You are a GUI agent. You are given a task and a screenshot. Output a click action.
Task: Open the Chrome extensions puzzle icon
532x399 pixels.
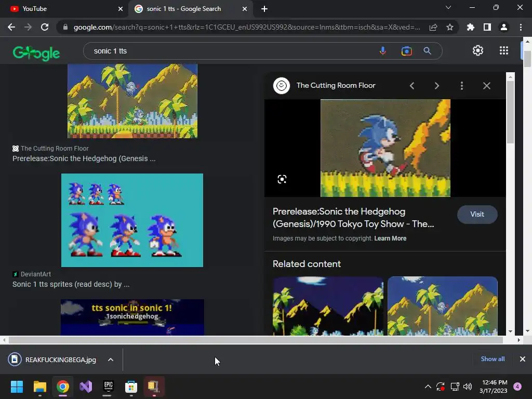point(471,27)
